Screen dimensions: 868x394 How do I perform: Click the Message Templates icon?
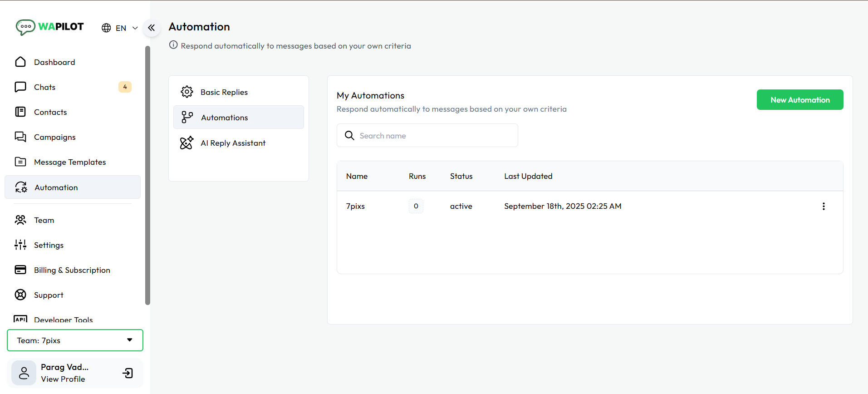[20, 162]
